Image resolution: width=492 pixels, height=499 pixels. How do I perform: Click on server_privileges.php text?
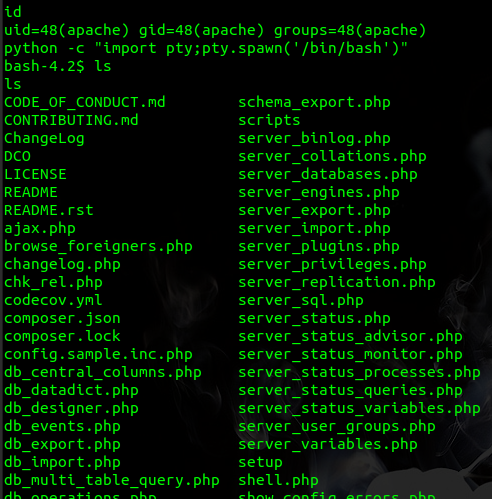click(x=332, y=265)
